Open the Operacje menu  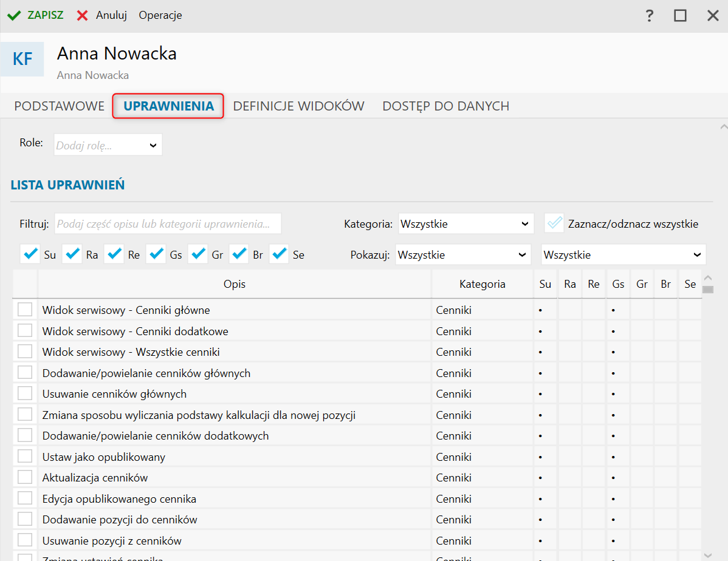[x=160, y=15]
